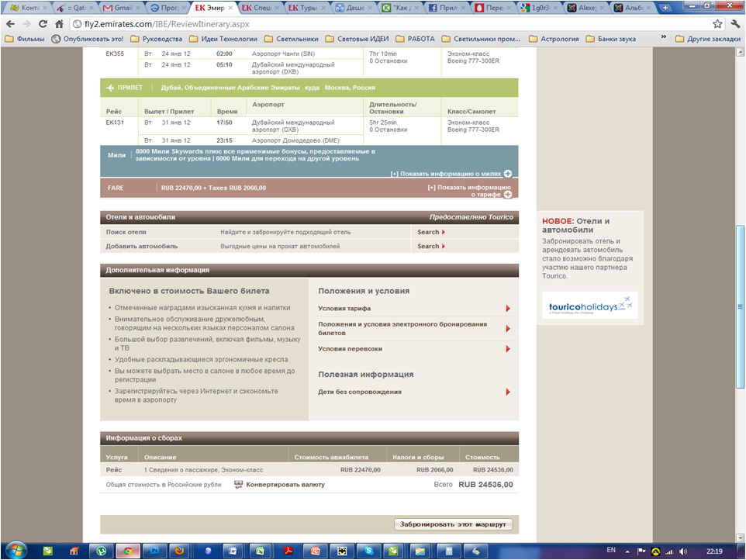746x560 pixels.
Task: Open the browser home page icon
Action: (x=59, y=24)
